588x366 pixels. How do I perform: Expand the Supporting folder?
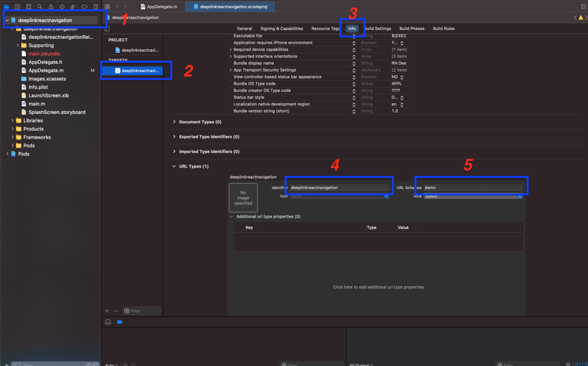tap(18, 45)
